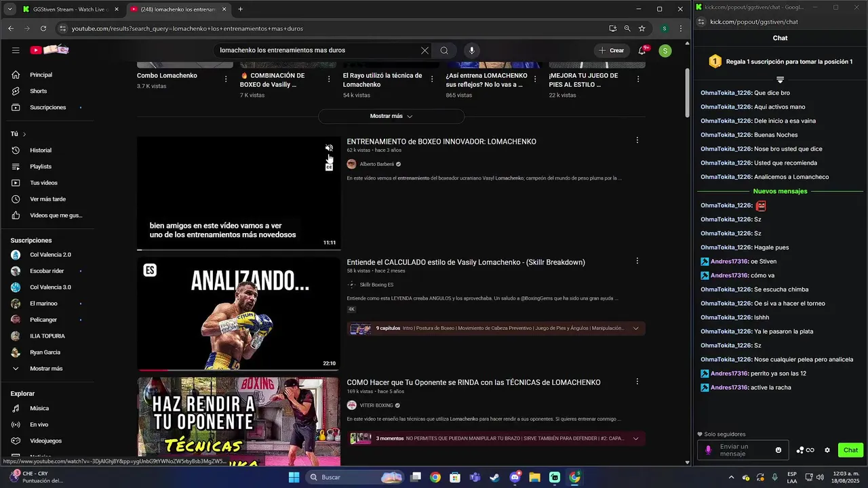Show hidden system tray icons
Image resolution: width=868 pixels, height=488 pixels.
pos(731,477)
